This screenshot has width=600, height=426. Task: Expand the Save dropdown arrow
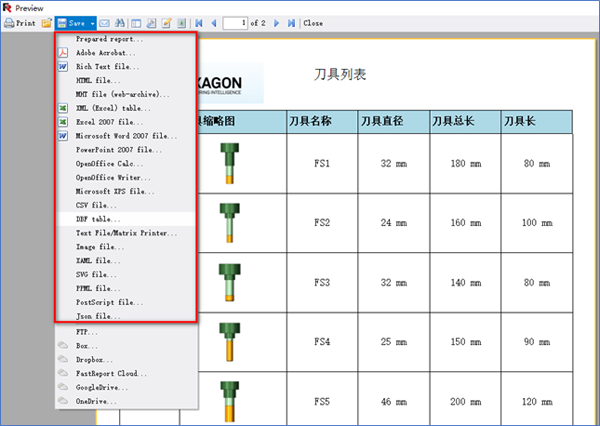[92, 22]
